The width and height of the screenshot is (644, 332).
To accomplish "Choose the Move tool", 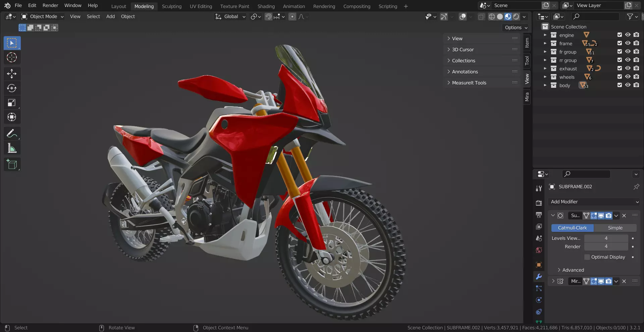I will (12, 74).
